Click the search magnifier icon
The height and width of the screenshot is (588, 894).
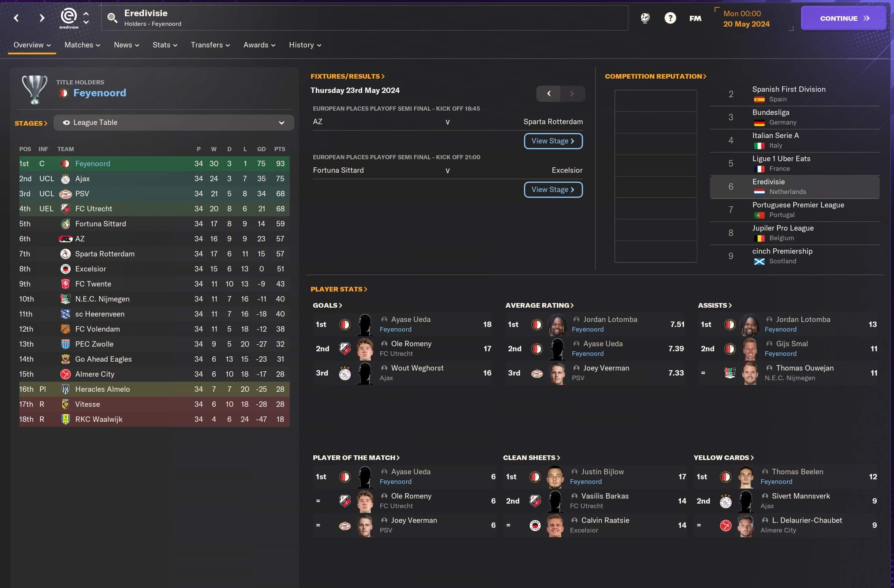click(112, 18)
